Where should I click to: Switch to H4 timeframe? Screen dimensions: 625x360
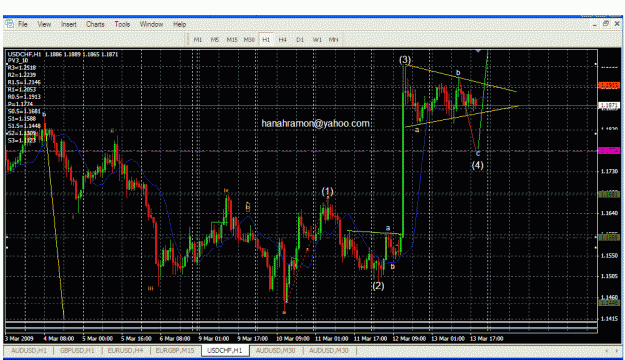click(x=283, y=40)
